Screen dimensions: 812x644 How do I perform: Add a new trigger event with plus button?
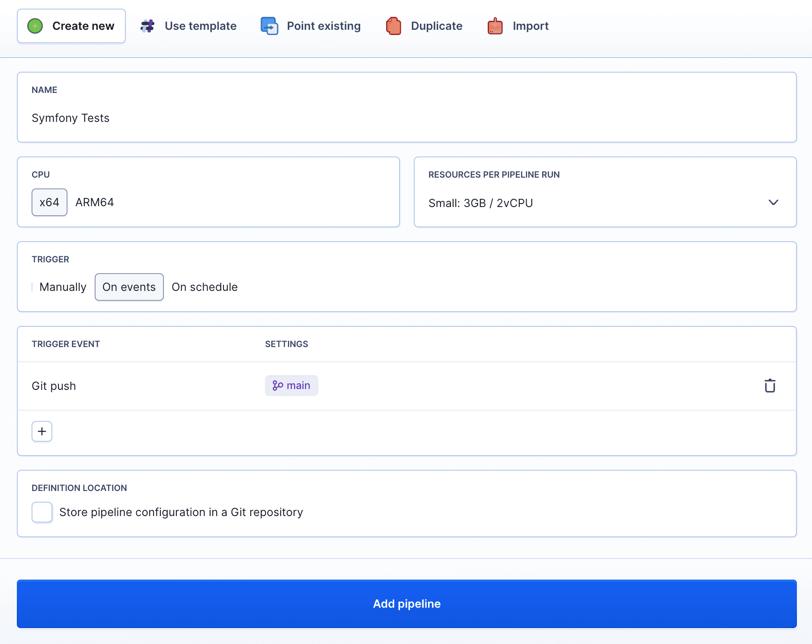coord(42,431)
